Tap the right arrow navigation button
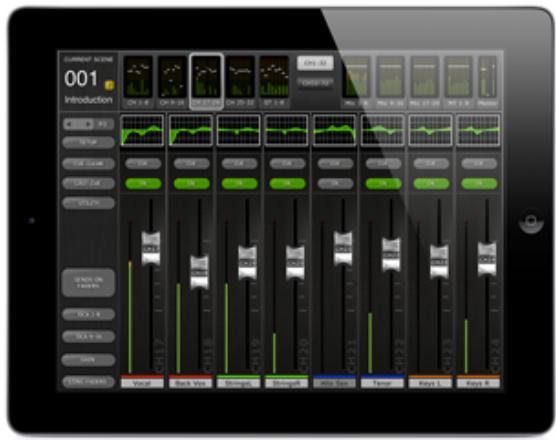Image resolution: width=556 pixels, height=440 pixels. coord(87,124)
